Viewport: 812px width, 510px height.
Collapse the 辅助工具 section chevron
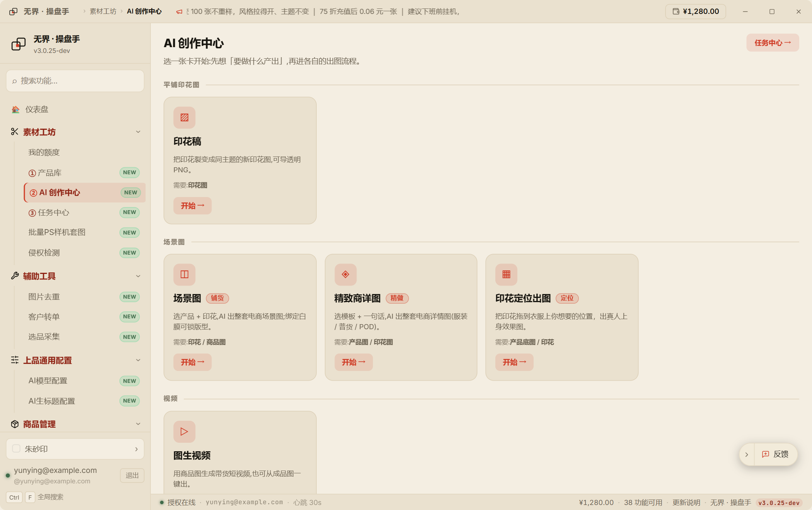click(x=138, y=276)
